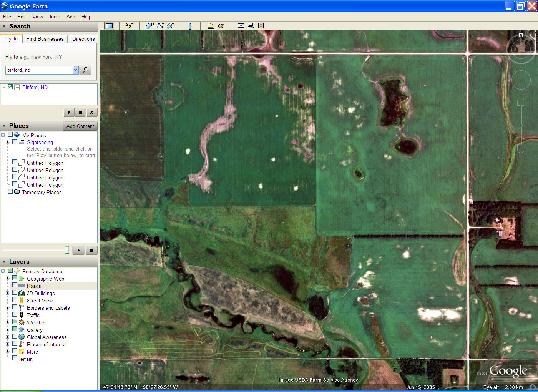
Task: Click the Google Earth application icon
Action: click(x=5, y=6)
